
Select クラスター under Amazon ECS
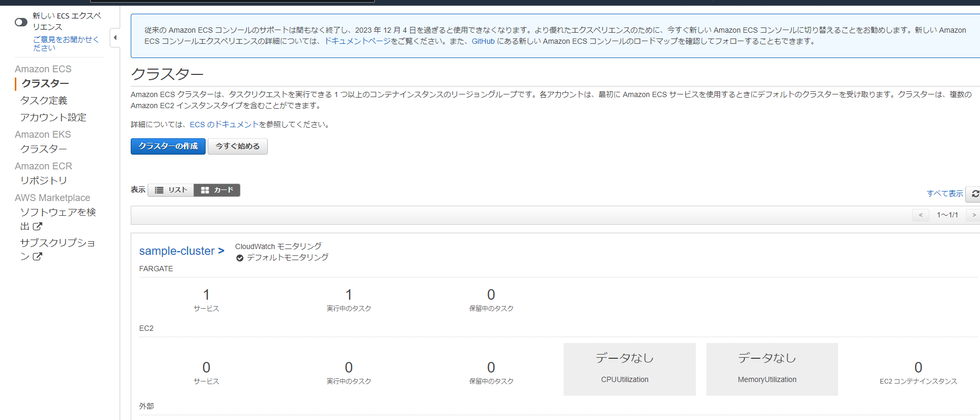45,83
